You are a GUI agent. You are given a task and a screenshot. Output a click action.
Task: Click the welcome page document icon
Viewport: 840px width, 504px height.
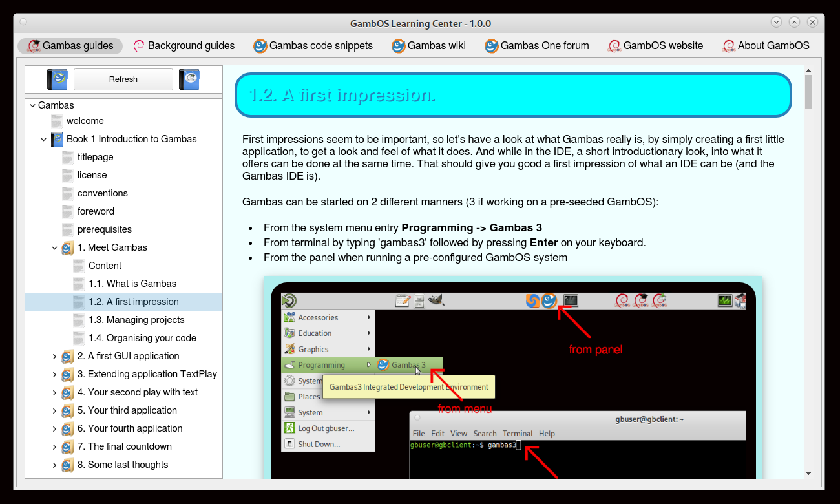click(57, 121)
